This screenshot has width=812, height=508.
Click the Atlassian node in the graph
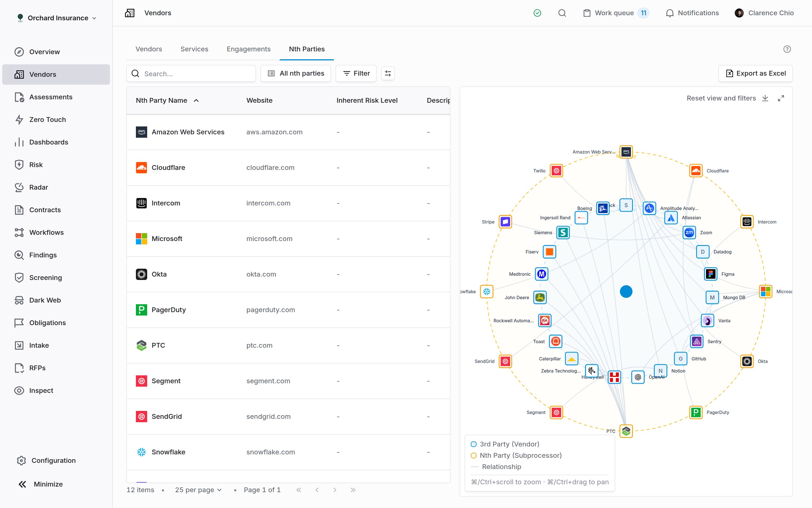[x=671, y=218]
